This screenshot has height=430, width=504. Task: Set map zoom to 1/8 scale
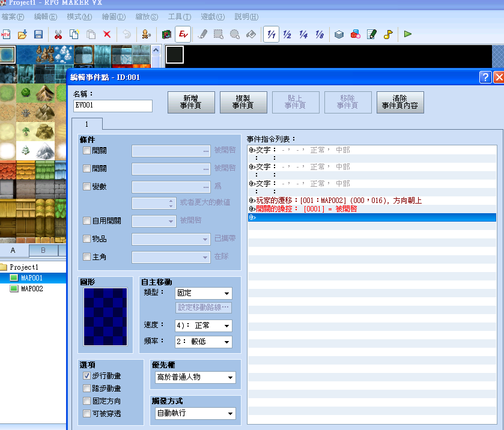pos(320,34)
